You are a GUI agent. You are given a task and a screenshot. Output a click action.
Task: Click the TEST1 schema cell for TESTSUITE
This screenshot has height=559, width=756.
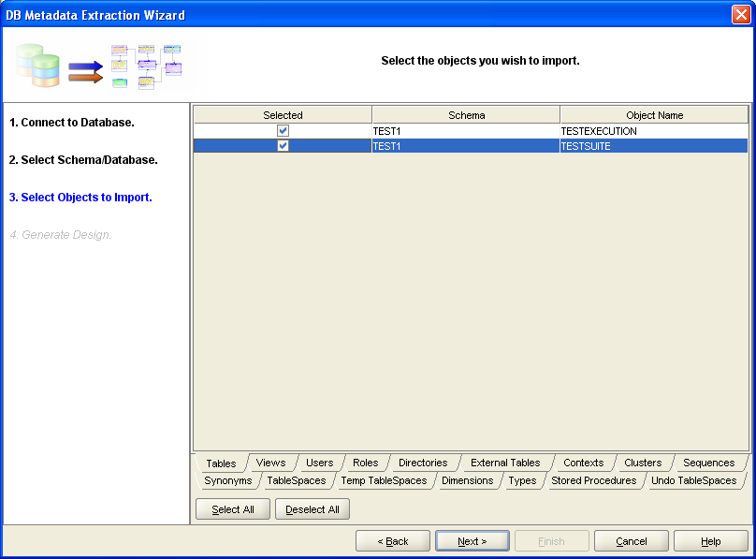[466, 146]
